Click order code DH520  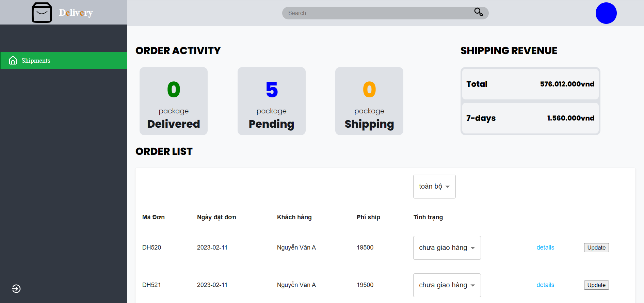[152, 248]
